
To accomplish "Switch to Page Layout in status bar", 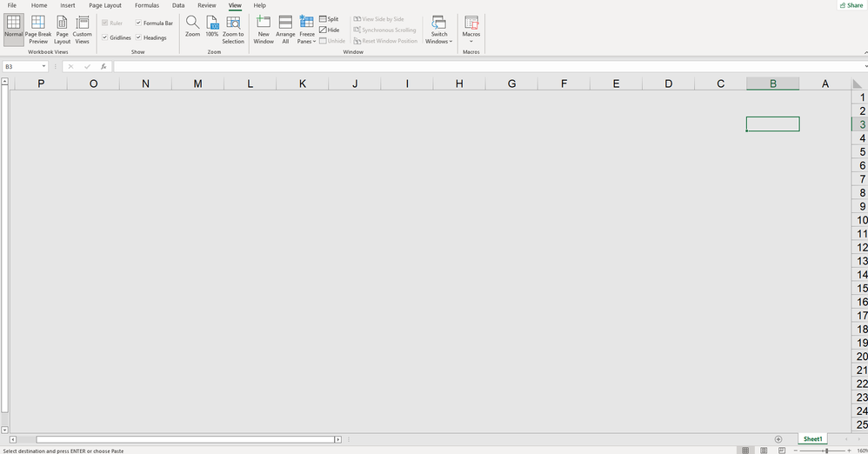I will [x=764, y=451].
